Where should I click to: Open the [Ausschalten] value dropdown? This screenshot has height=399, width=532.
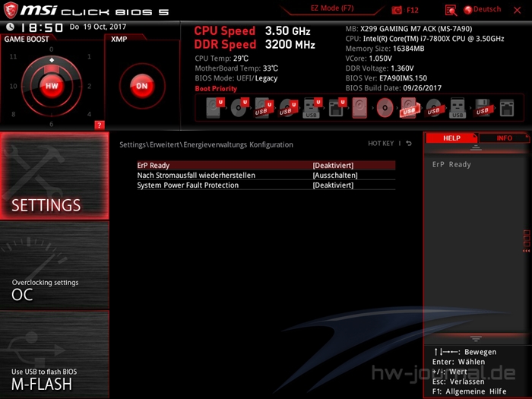[x=335, y=176]
